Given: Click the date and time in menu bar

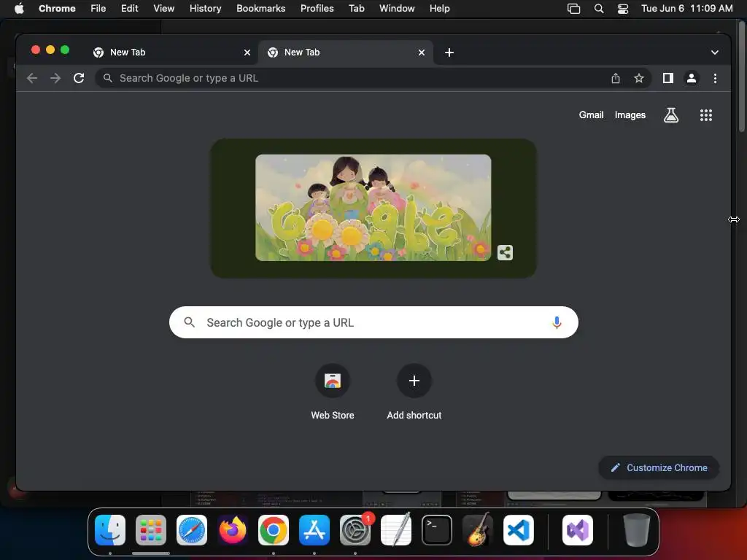Looking at the screenshot, I should pyautogui.click(x=686, y=9).
